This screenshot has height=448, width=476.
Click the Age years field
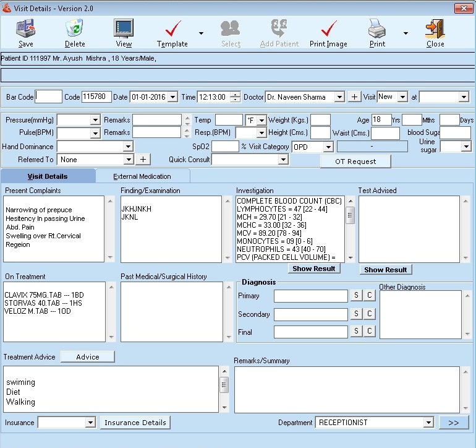(381, 120)
